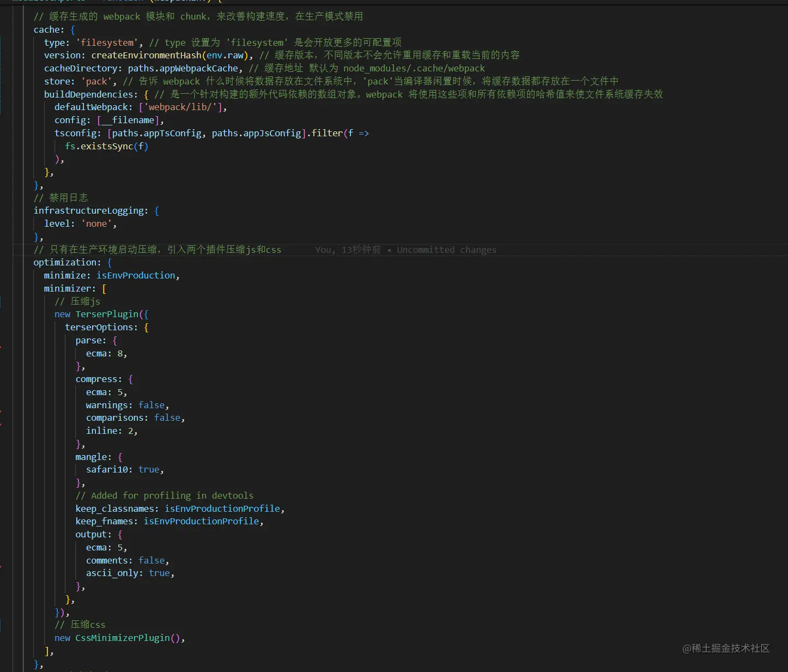Viewport: 788px width, 672px height.
Task: Click the 'pack' string in the store line
Action: pos(96,81)
